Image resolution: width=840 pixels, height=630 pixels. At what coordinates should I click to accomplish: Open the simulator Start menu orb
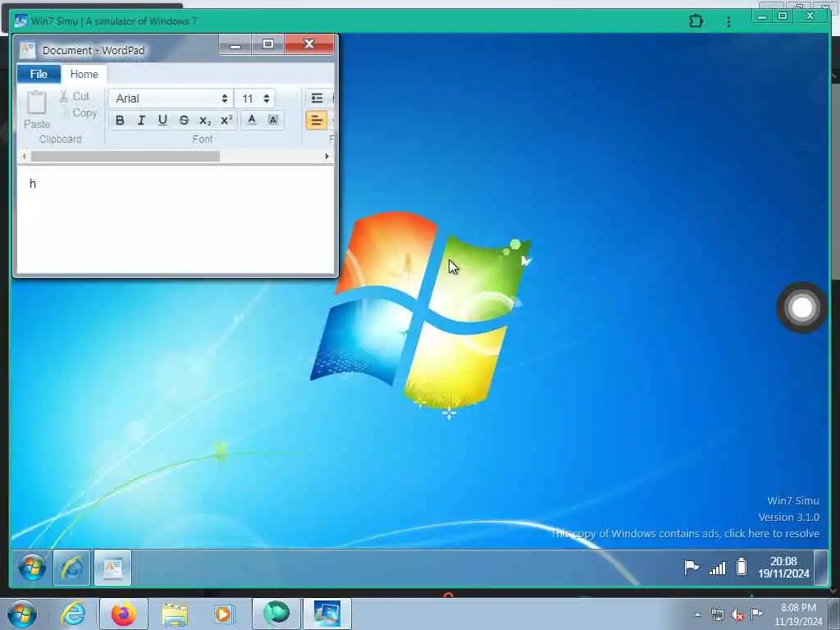click(x=32, y=568)
